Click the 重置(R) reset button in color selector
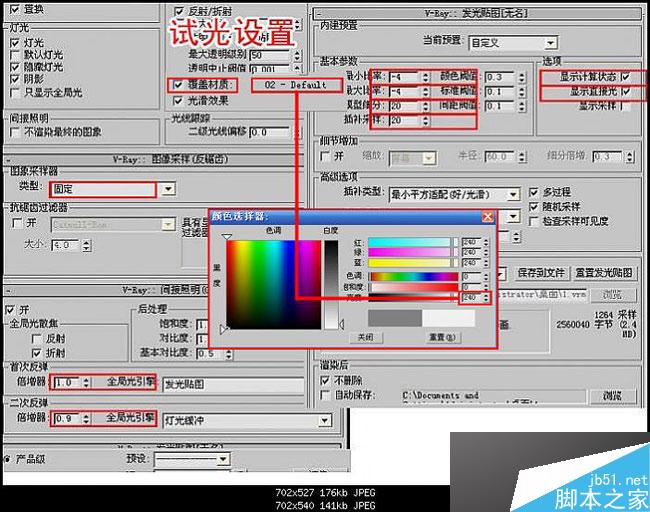The image size is (650, 512). click(x=442, y=337)
